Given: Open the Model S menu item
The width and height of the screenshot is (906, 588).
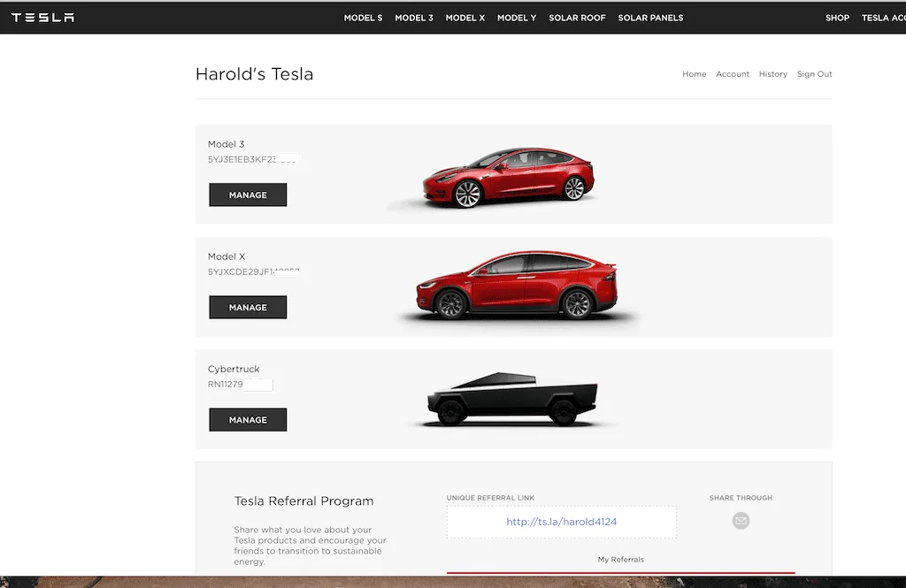Looking at the screenshot, I should coord(363,18).
